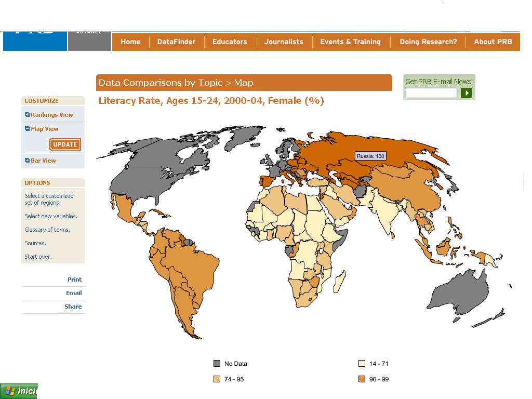Click the E-mail News input field
Image resolution: width=532 pixels, height=399 pixels.
431,93
